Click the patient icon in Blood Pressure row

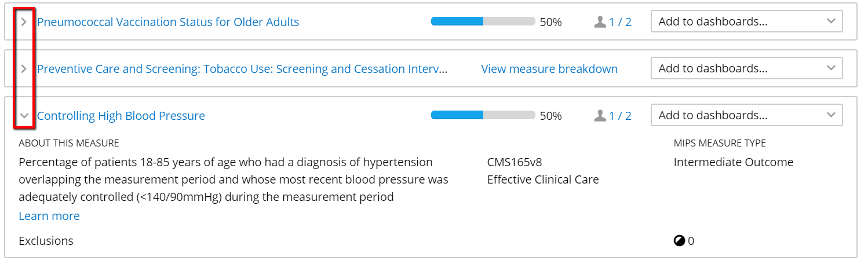[600, 116]
